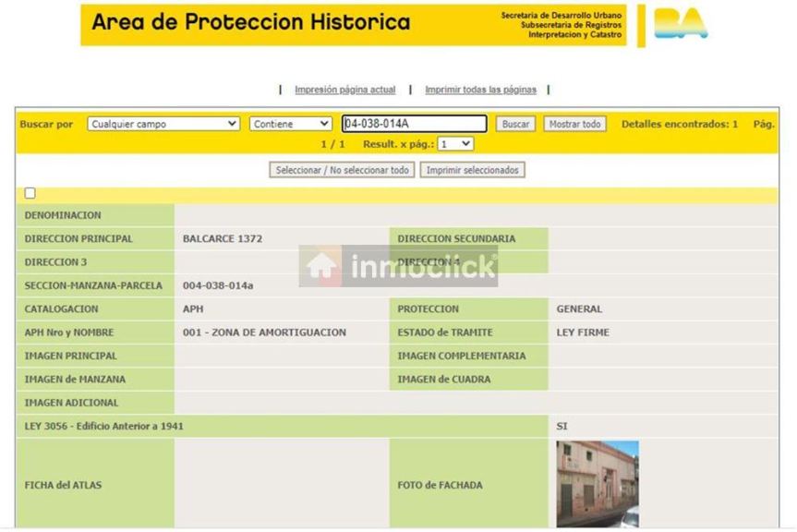
Task: Select the BALCARCE 1372 address value
Action: [x=223, y=238]
